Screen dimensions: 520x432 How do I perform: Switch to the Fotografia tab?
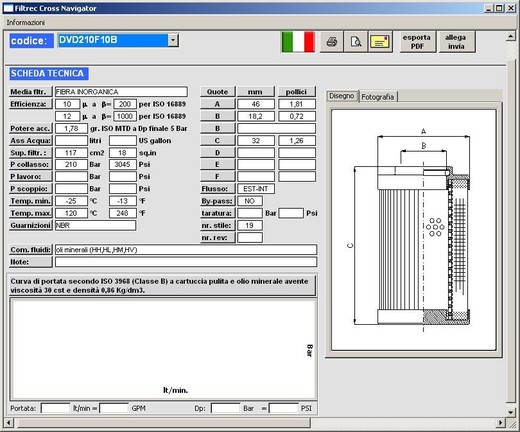tap(378, 97)
